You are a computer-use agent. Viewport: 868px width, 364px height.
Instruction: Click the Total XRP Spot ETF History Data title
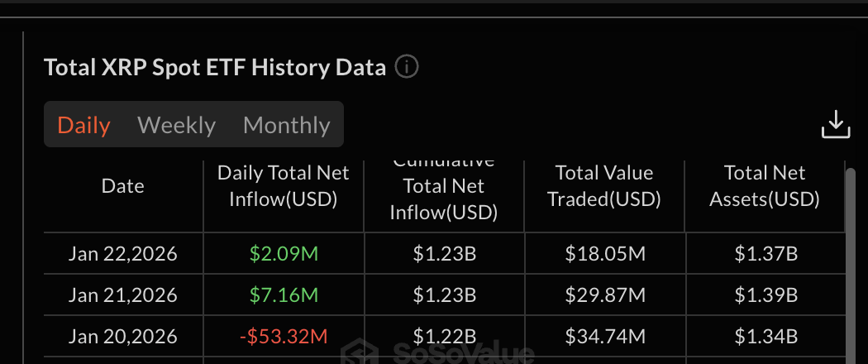[215, 67]
